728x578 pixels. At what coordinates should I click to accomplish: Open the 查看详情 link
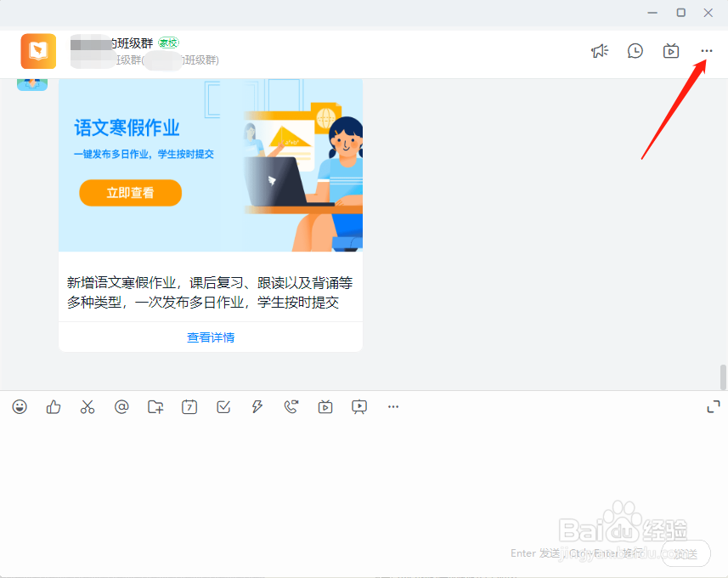211,337
